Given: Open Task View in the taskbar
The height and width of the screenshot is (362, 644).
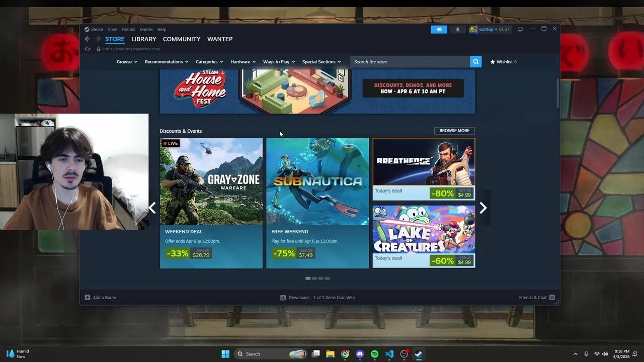Looking at the screenshot, I should point(316,354).
